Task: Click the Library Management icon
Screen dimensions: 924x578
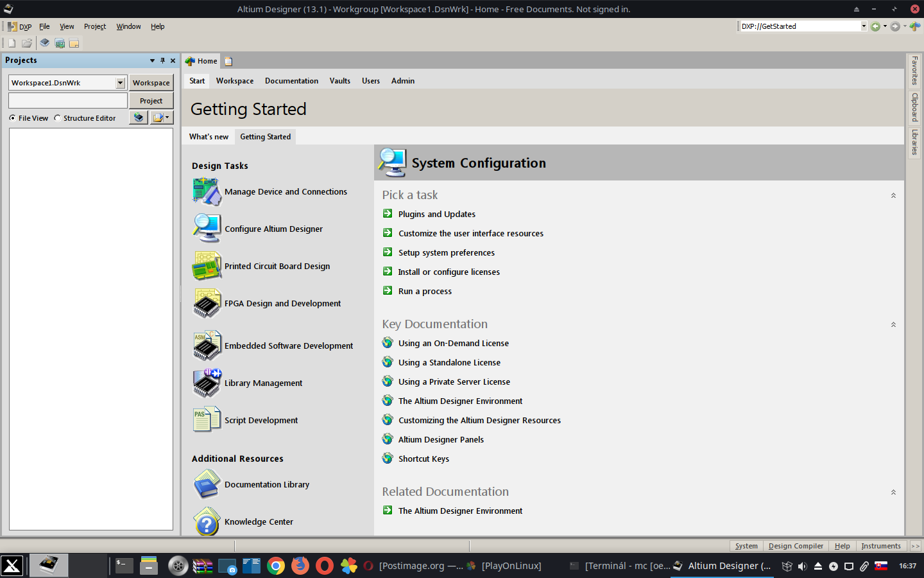Action: point(207,383)
